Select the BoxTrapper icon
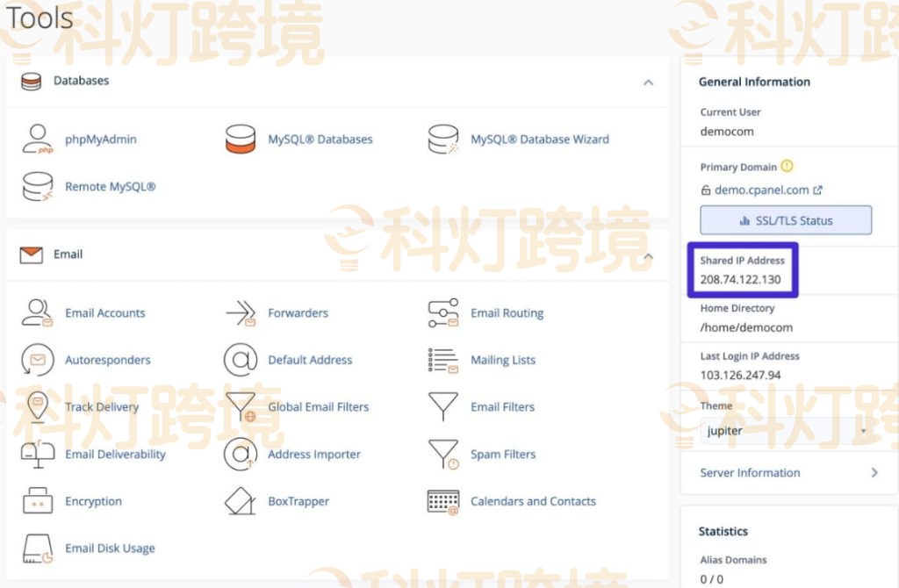Screen dimensions: 899x588 click(239, 501)
